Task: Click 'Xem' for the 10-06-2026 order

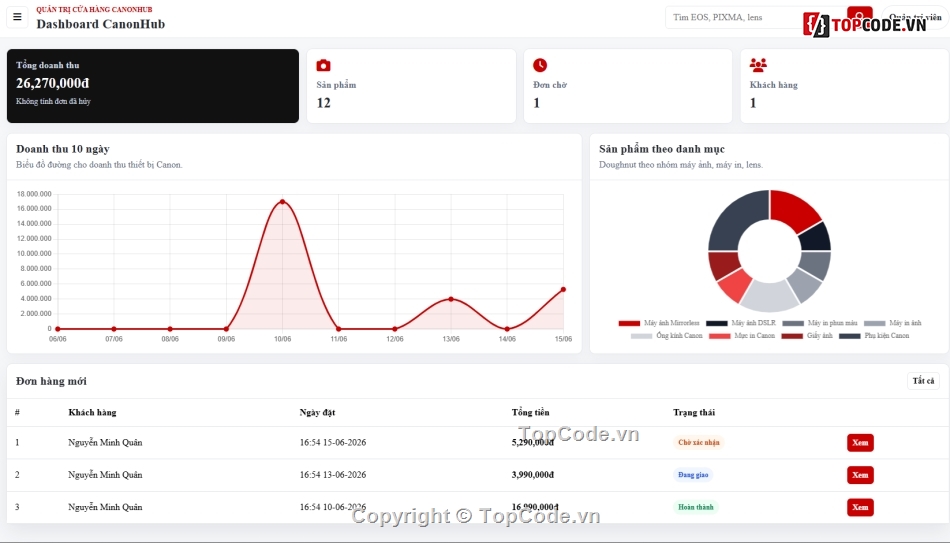Action: click(x=860, y=507)
